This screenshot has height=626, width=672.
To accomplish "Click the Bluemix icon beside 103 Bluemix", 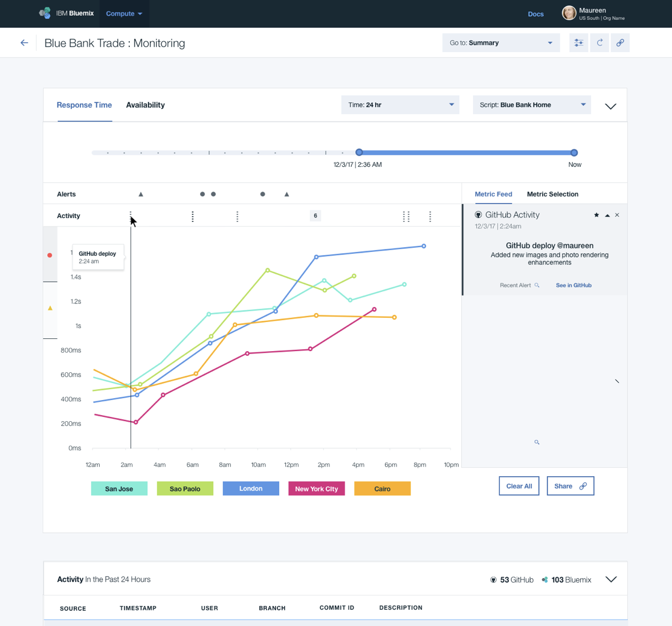I will point(544,579).
